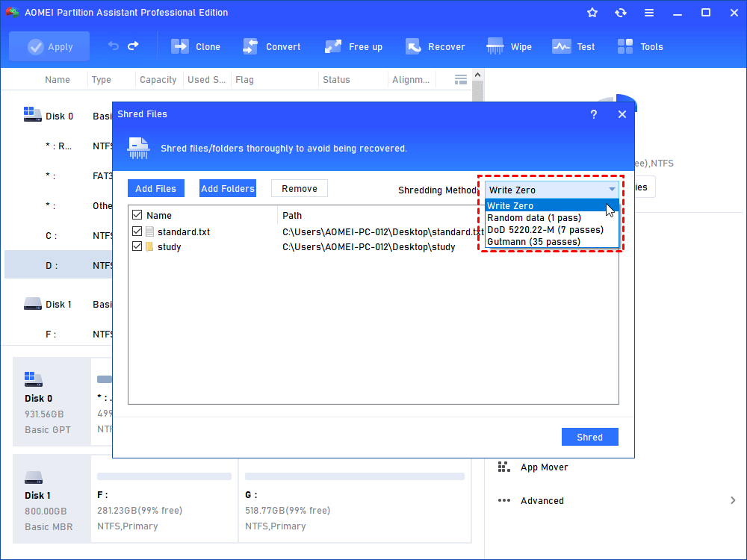This screenshot has width=747, height=560.
Task: Select the Disk 1 row in list
Action: [x=58, y=304]
